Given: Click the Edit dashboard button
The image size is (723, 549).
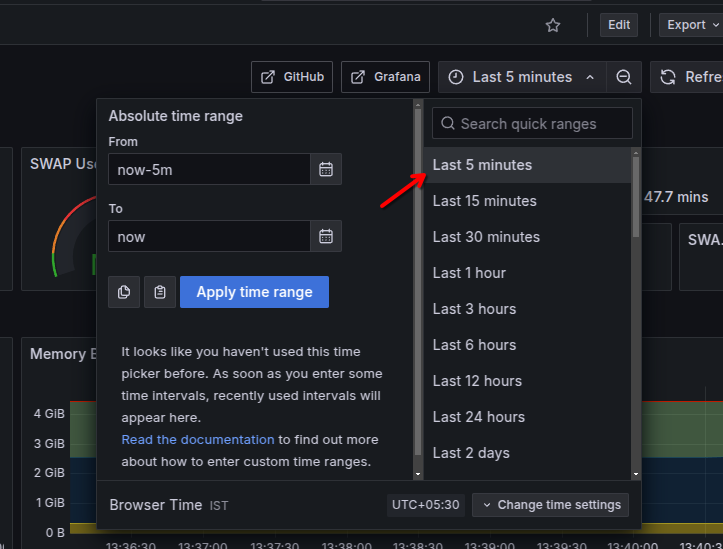Looking at the screenshot, I should (619, 25).
